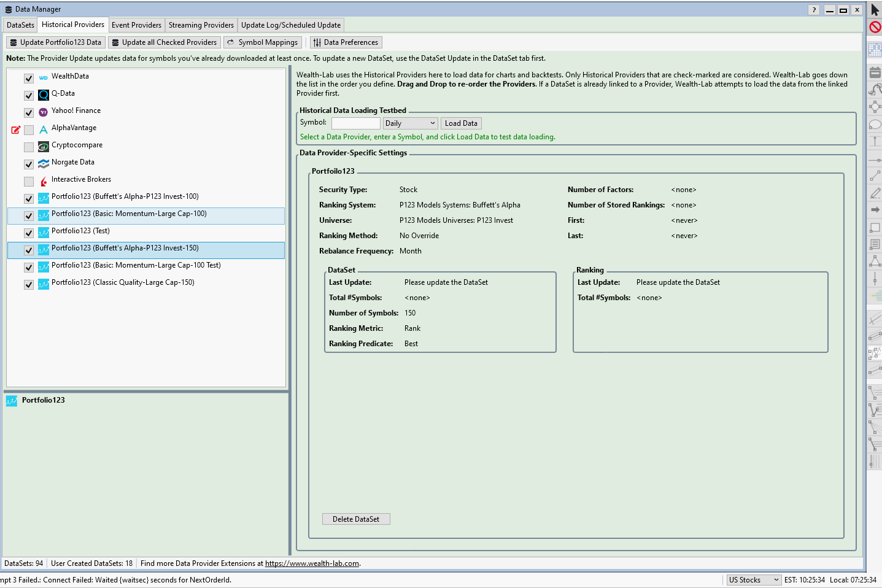Screen dimensions: 882x588
Task: Open the Historical Providers tab
Action: click(73, 25)
